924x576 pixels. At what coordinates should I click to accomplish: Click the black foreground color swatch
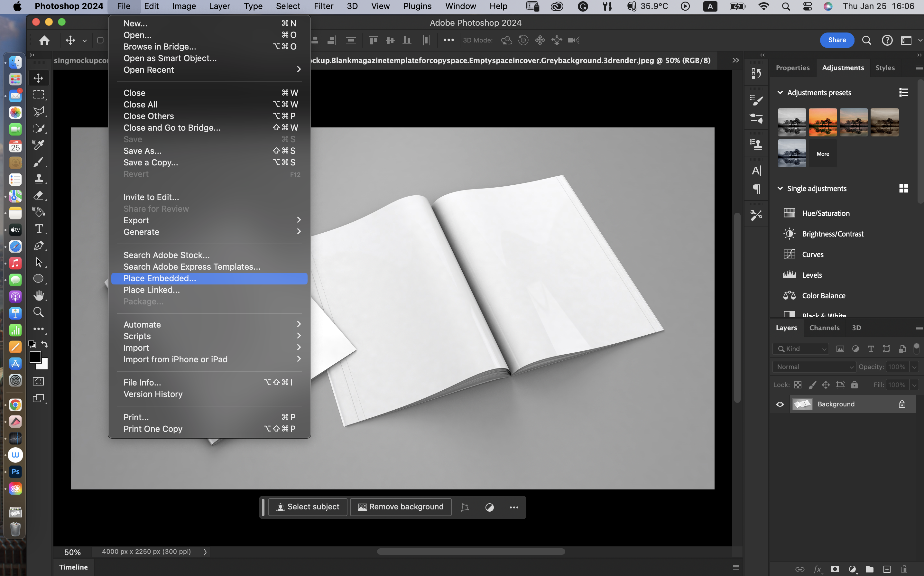(x=35, y=357)
